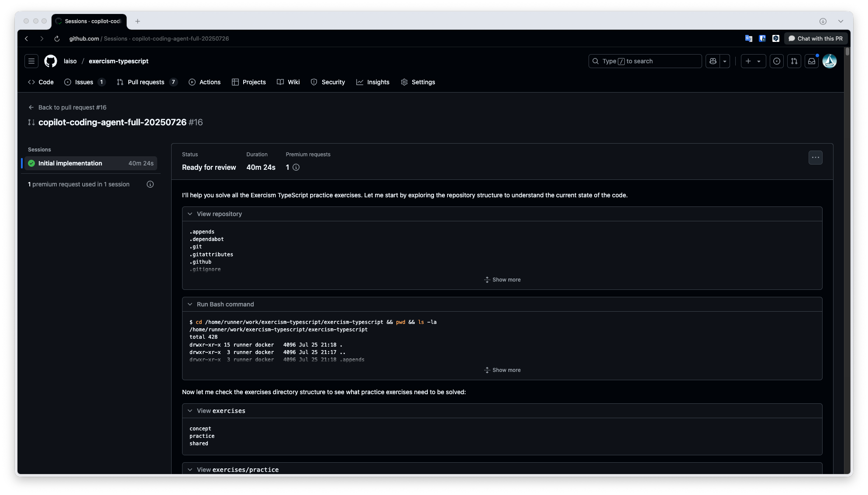Go to the Code tab

click(x=41, y=82)
